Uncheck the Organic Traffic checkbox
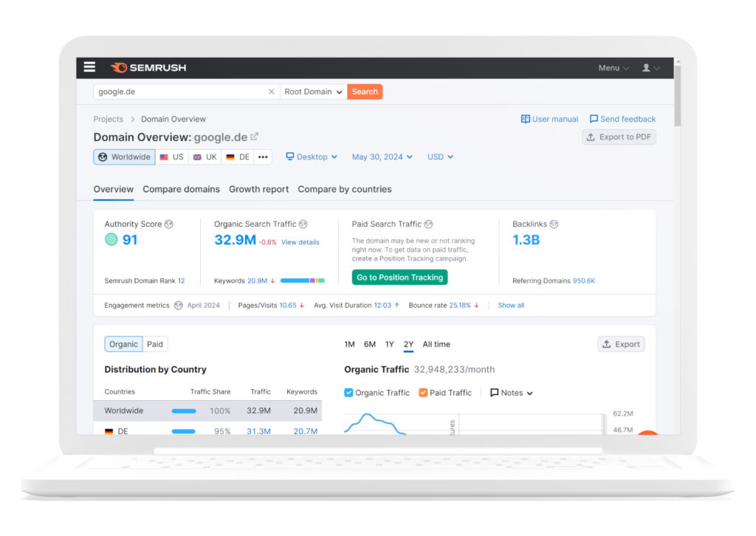The image size is (756, 536). pyautogui.click(x=349, y=393)
